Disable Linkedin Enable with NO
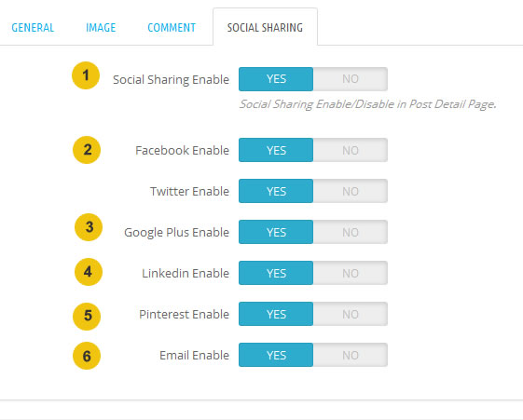This screenshot has width=523, height=420. click(x=351, y=273)
